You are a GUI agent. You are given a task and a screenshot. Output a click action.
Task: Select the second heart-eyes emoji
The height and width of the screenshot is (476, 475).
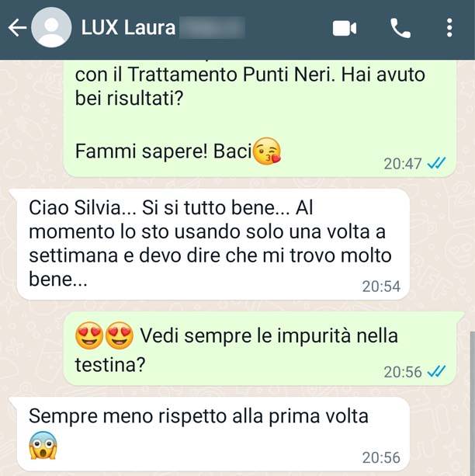coord(120,335)
